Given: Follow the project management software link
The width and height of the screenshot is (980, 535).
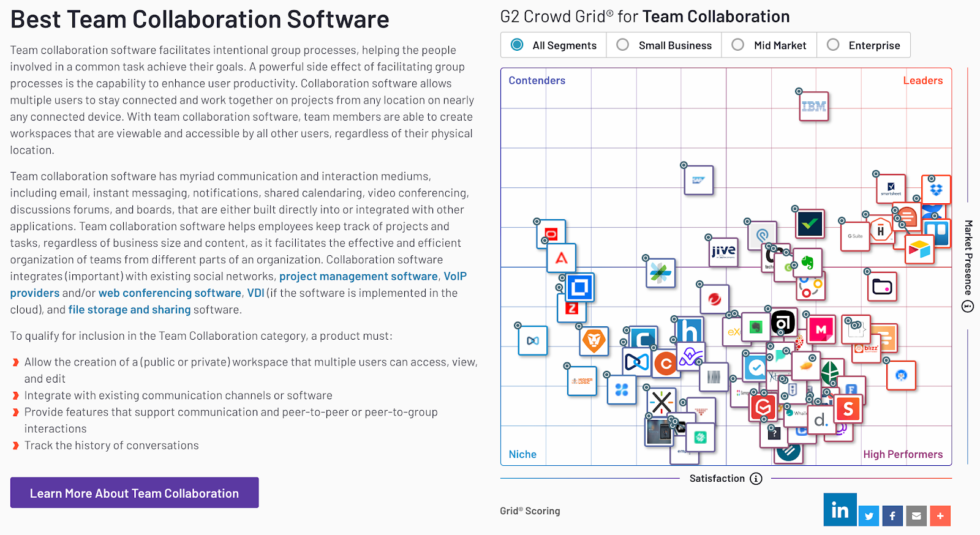Looking at the screenshot, I should [358, 277].
